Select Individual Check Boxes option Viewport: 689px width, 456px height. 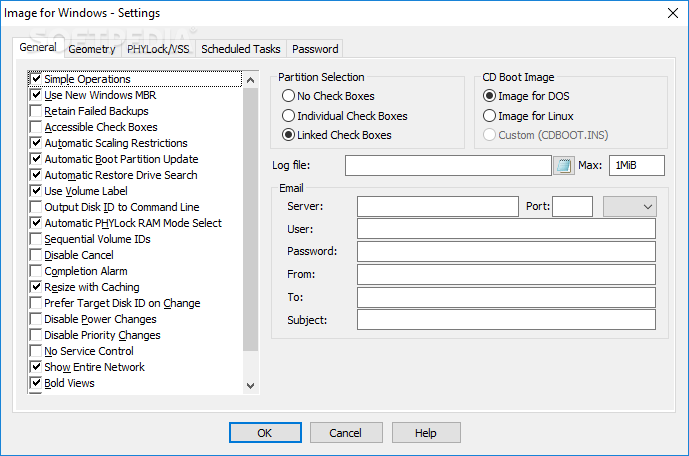(288, 116)
